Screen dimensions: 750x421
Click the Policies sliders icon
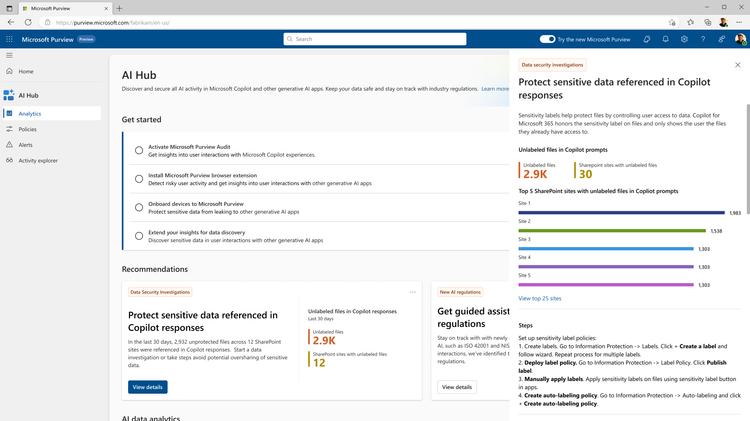(x=9, y=129)
